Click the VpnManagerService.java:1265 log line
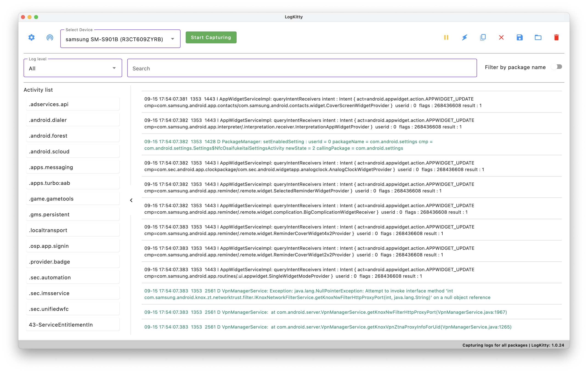588x373 pixels. click(352, 327)
